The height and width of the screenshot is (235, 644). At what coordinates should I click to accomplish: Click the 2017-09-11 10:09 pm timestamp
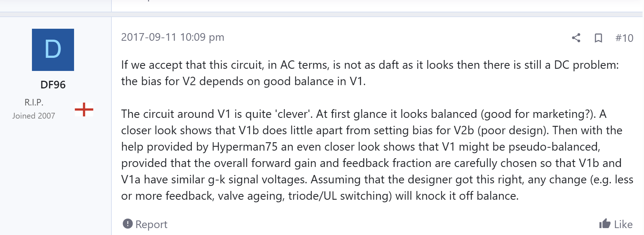(x=172, y=37)
